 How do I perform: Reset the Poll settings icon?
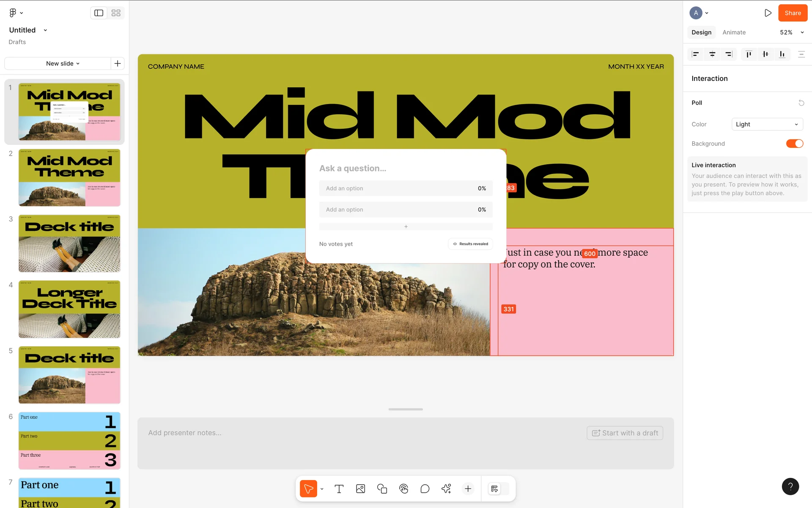pos(801,103)
